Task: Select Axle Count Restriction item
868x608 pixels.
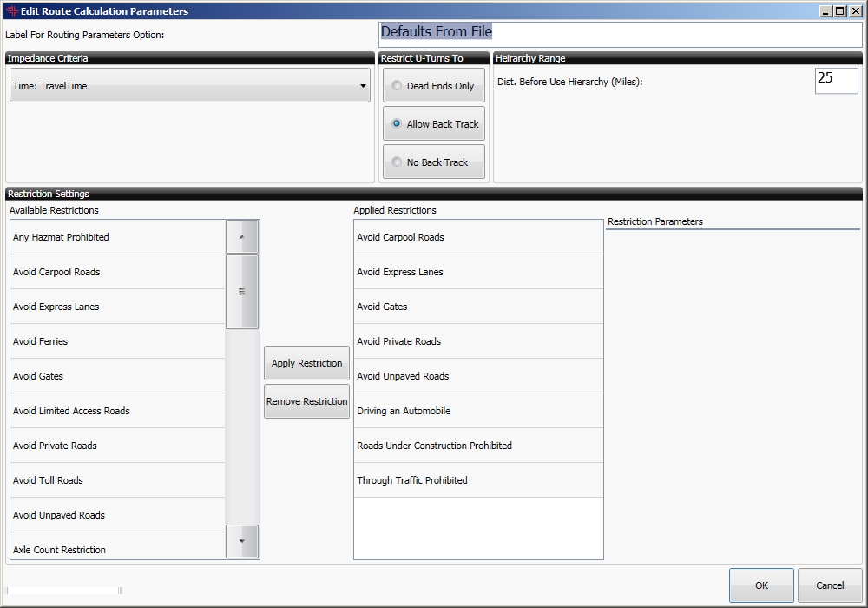Action: [117, 546]
